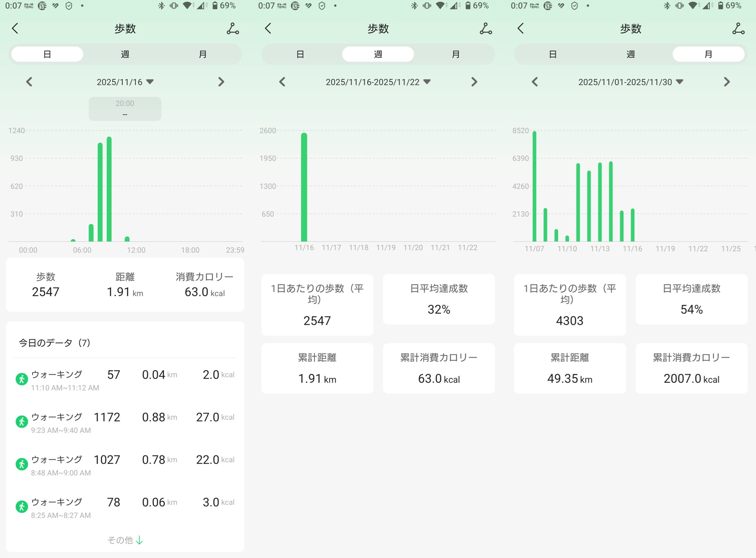Tap back arrow in the monthly steps screen

(x=520, y=29)
